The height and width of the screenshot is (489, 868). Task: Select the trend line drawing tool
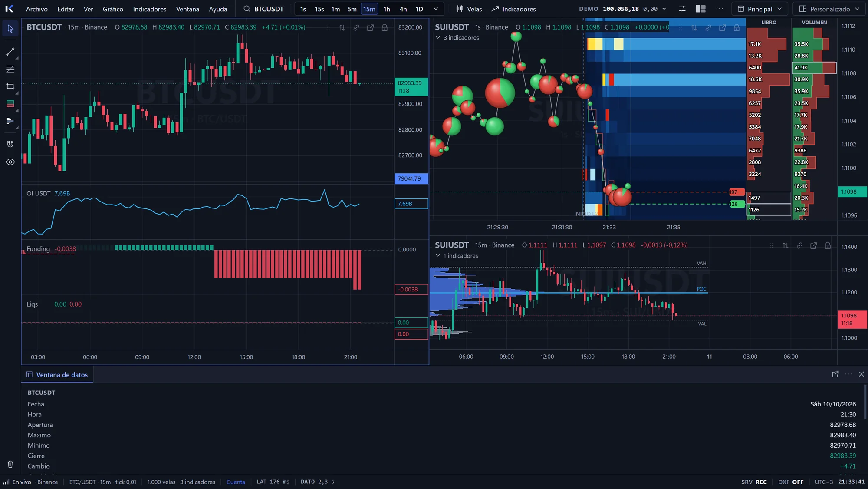[x=10, y=52]
